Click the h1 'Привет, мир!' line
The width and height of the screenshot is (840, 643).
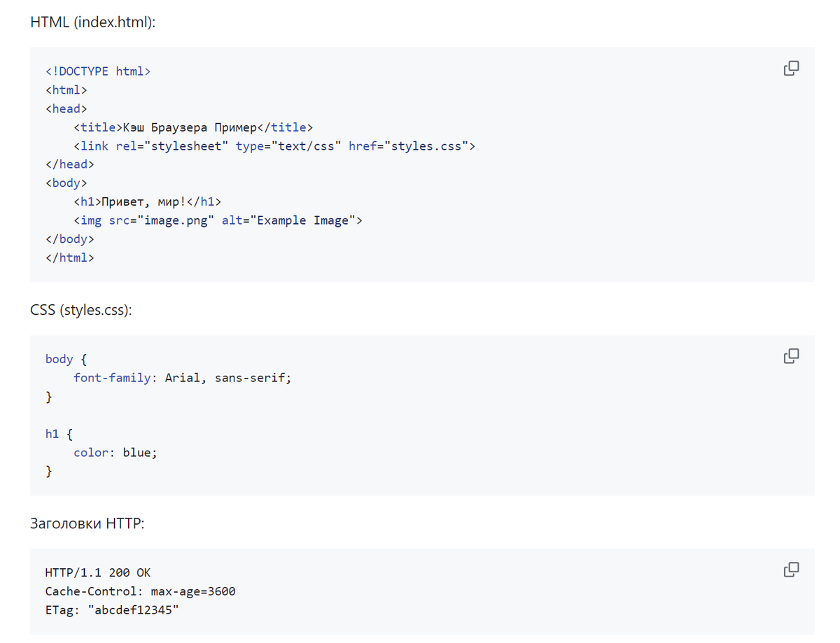click(147, 202)
